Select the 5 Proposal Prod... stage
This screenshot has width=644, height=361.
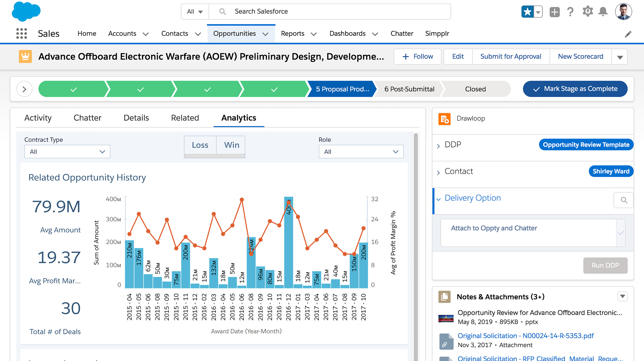342,89
